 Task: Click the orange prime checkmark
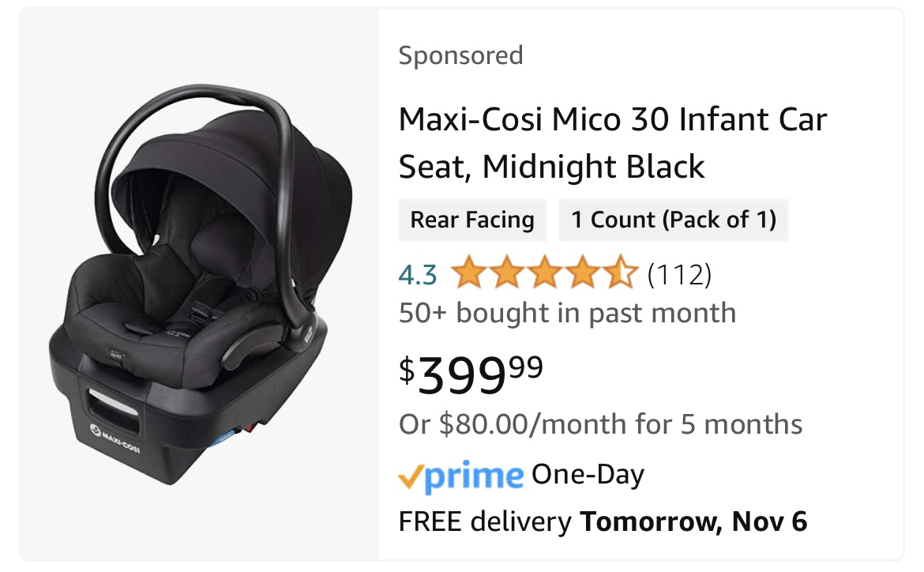point(411,478)
